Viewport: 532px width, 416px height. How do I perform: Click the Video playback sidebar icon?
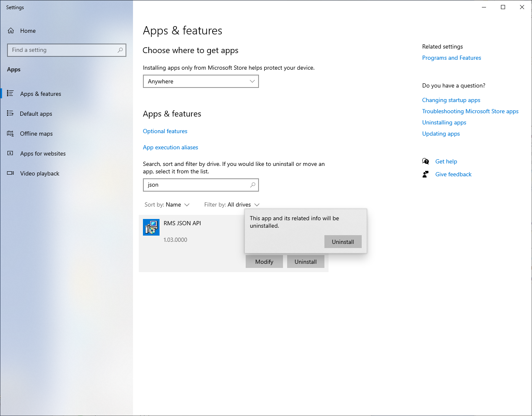[11, 173]
